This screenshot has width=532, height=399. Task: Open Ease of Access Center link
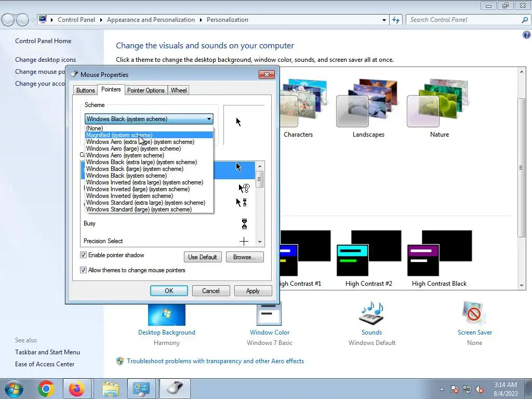[45, 364]
